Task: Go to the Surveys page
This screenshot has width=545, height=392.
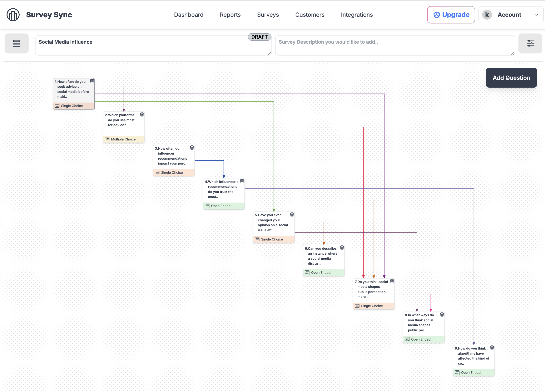Action: pos(268,15)
